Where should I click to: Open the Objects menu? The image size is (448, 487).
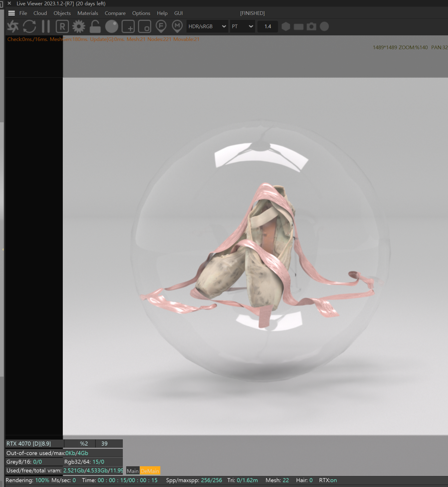(x=62, y=13)
